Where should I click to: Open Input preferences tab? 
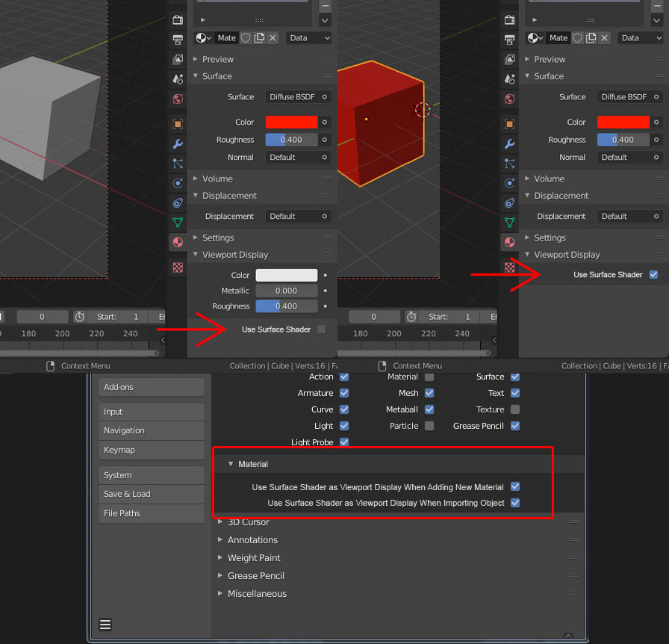tap(152, 412)
